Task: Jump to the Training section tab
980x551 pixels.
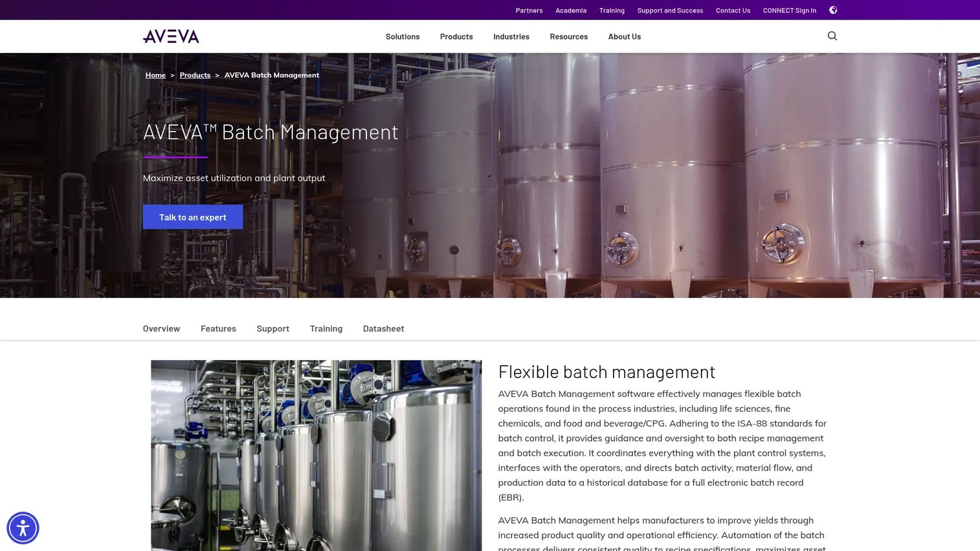Action: [326, 329]
